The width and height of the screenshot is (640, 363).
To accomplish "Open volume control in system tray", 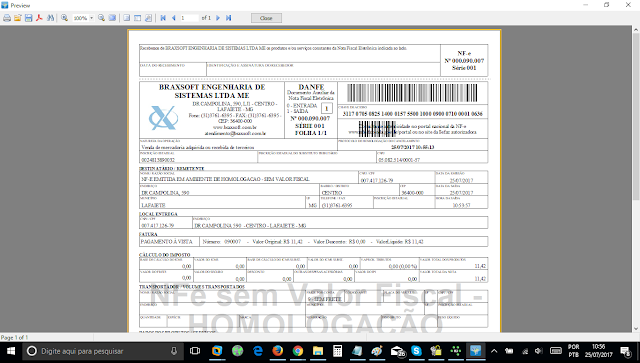I will 539,351.
